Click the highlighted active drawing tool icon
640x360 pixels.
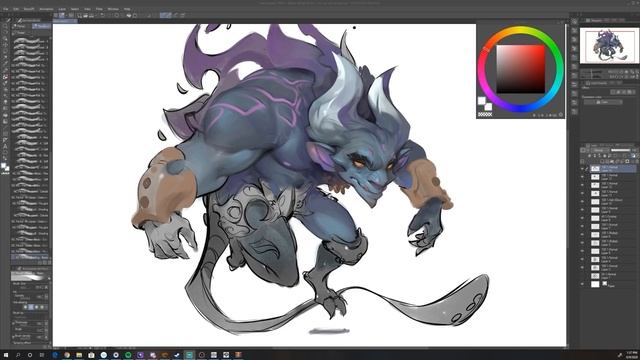[5, 76]
